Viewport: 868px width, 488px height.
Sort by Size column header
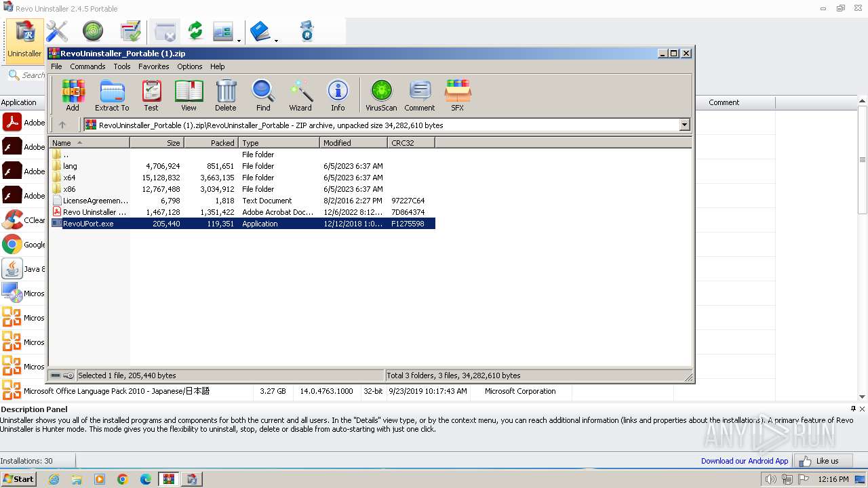click(x=157, y=143)
